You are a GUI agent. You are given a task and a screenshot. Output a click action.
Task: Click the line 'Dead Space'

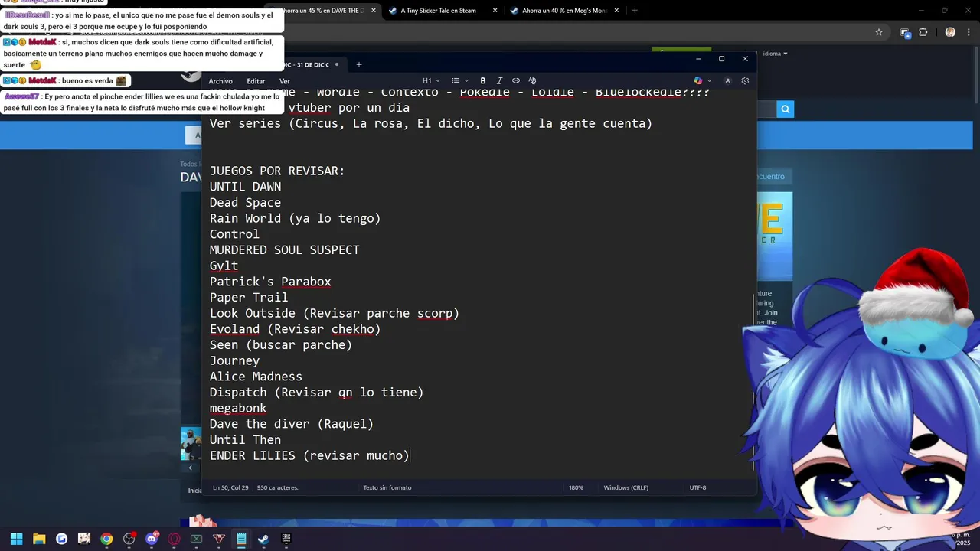pos(245,203)
